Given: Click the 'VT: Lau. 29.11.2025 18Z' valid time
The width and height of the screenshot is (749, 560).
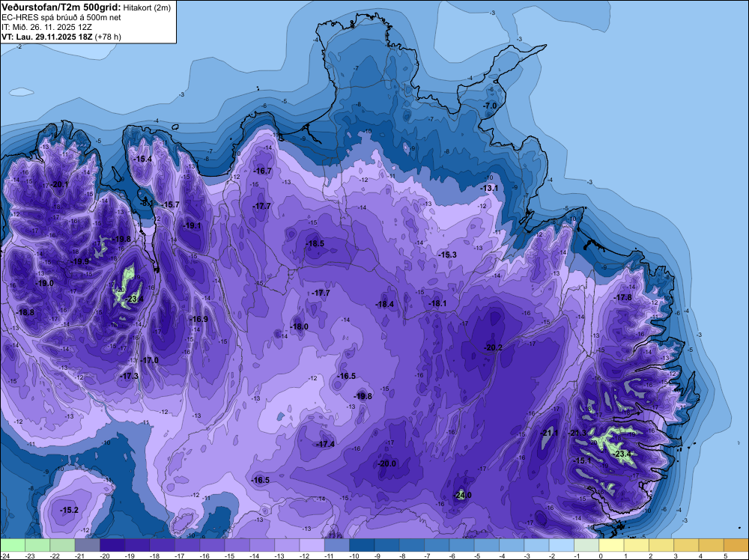Looking at the screenshot, I should click(x=48, y=36).
